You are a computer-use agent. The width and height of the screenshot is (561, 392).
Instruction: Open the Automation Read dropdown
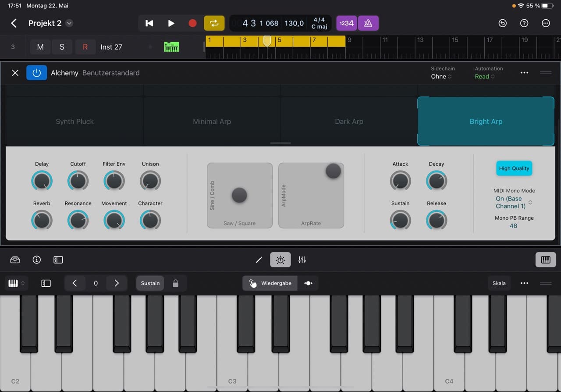(x=485, y=76)
